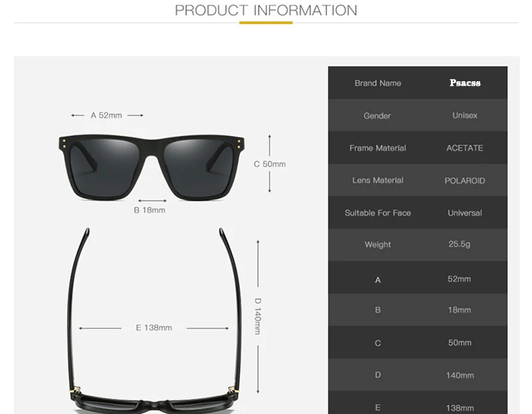Click the "Frame Material" table cell
Viewport: 532px width, 414px height.
click(378, 148)
